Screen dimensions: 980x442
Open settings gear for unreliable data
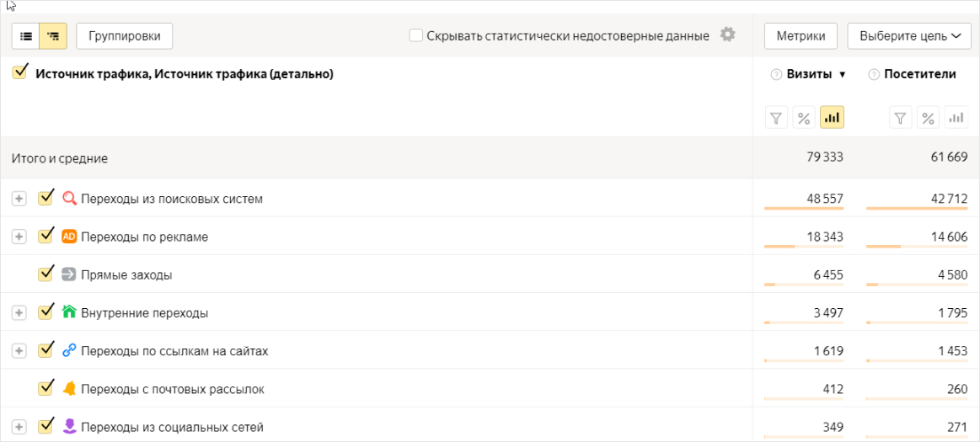pos(727,35)
